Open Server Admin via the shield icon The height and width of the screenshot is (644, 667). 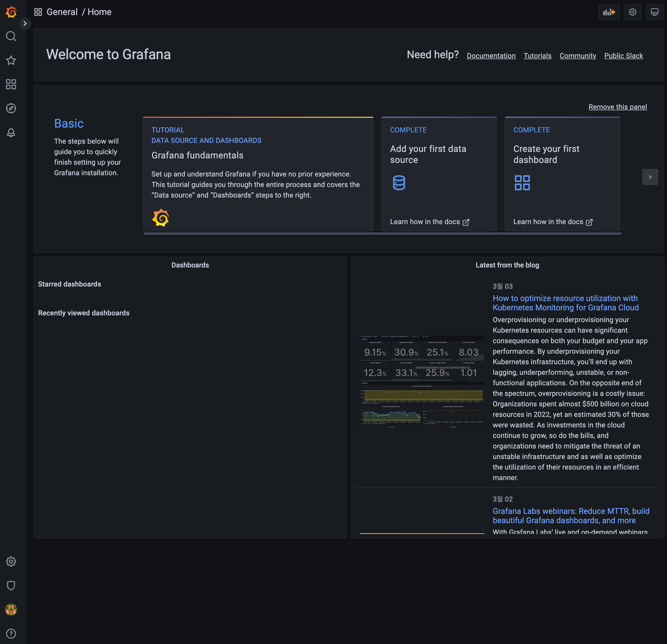[11, 585]
